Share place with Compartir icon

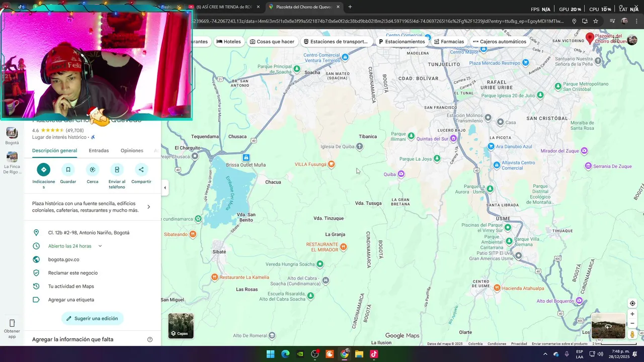[141, 169]
